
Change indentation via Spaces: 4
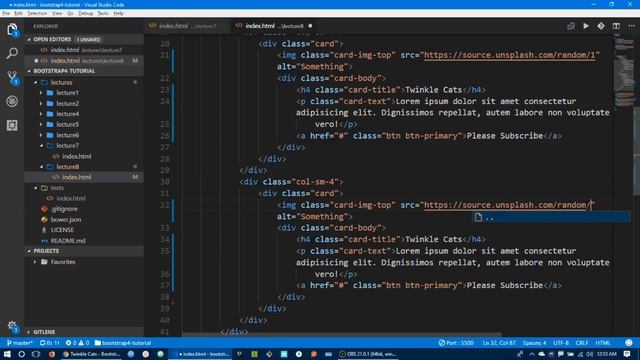click(534, 343)
